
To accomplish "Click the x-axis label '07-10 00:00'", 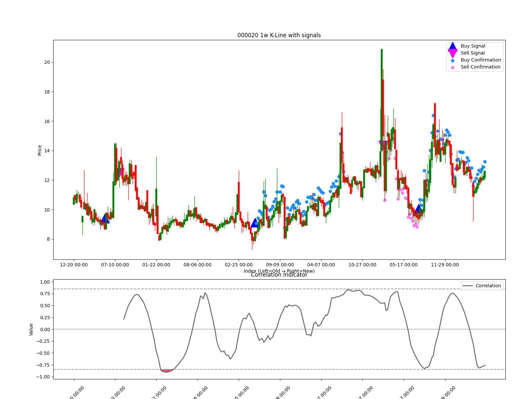I will [x=115, y=265].
